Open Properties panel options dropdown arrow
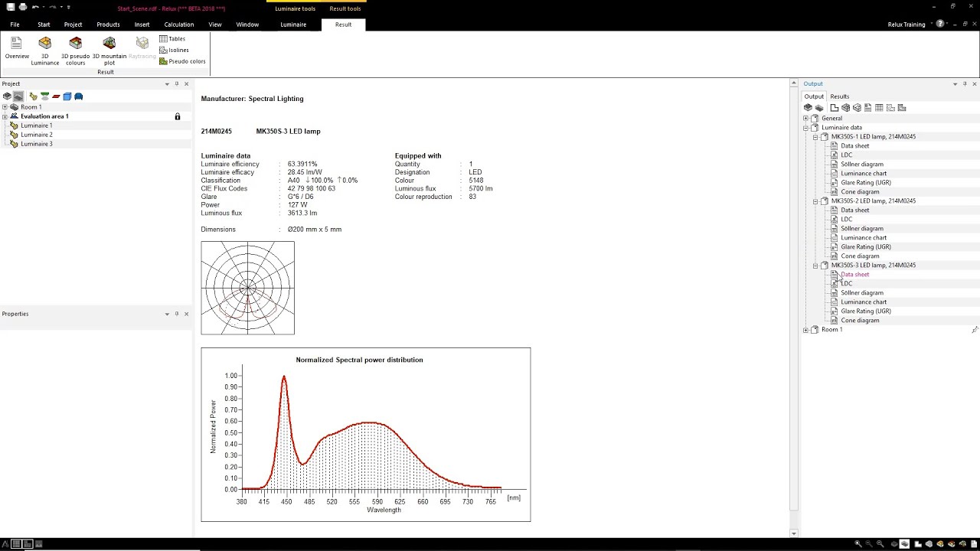980x551 pixels. (x=167, y=314)
